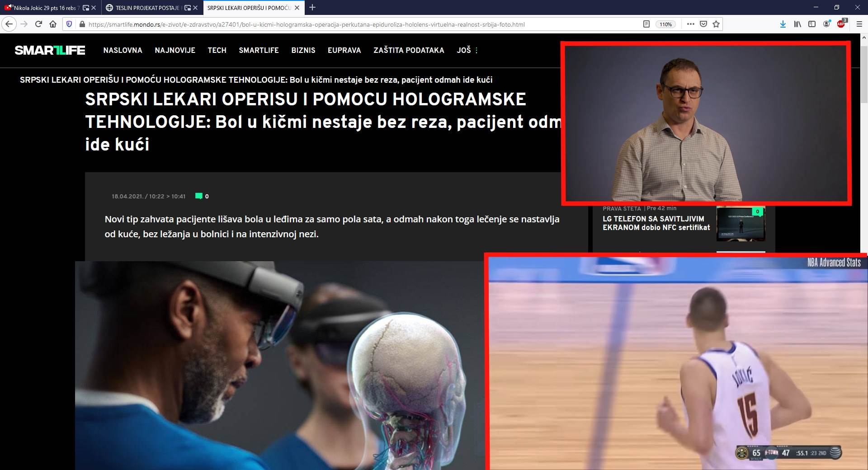Reset zoom via the 110% control
The width and height of the screenshot is (868, 470).
click(x=666, y=24)
